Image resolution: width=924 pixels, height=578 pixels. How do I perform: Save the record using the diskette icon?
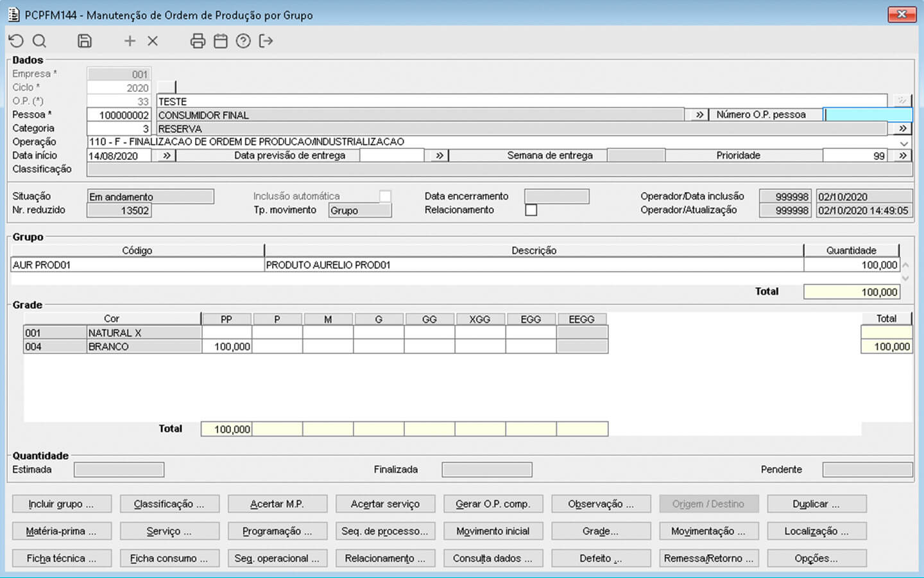coord(85,41)
